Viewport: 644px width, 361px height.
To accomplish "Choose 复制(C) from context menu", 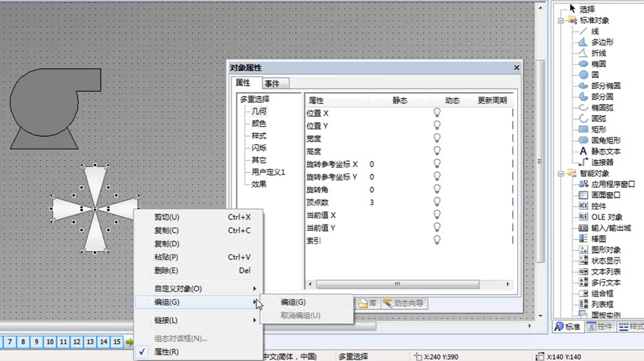I will click(x=167, y=230).
